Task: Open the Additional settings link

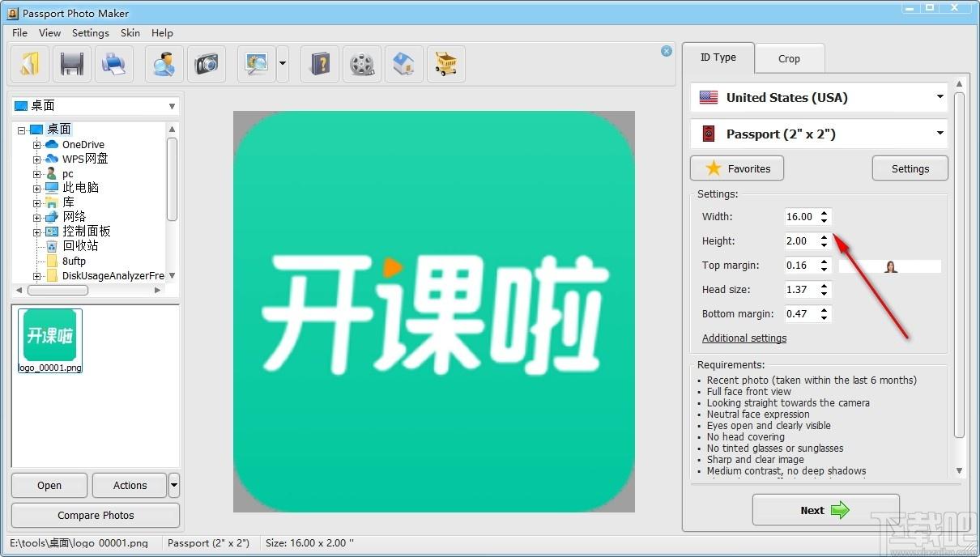Action: point(744,338)
